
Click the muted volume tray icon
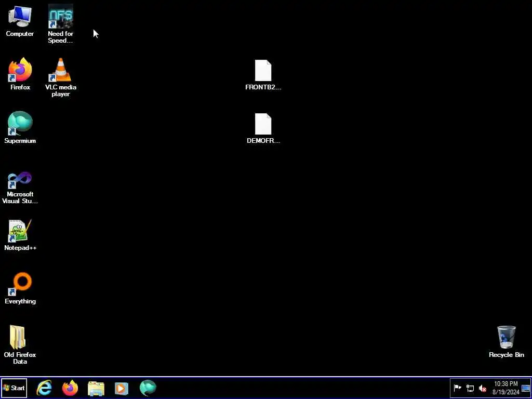482,388
